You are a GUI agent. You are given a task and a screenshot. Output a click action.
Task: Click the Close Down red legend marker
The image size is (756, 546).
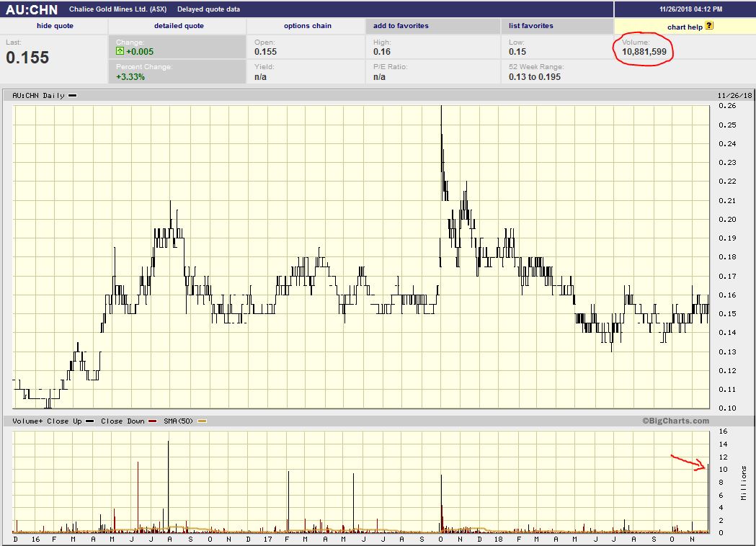click(151, 421)
